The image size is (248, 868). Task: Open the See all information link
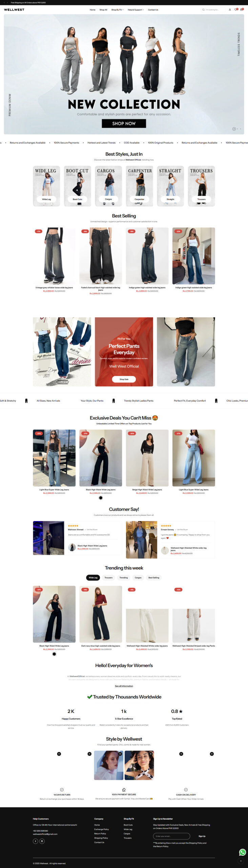124,686
